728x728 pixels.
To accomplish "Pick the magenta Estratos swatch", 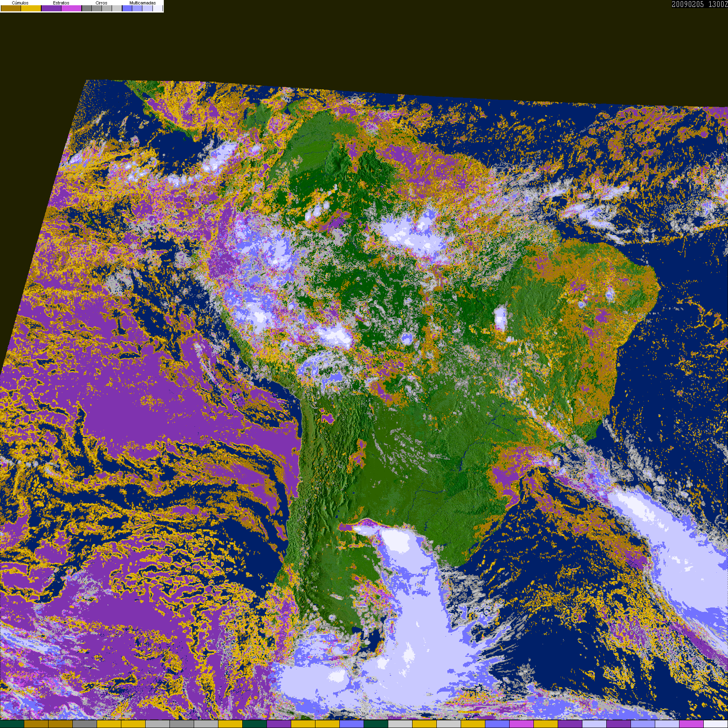I will coord(71,8).
